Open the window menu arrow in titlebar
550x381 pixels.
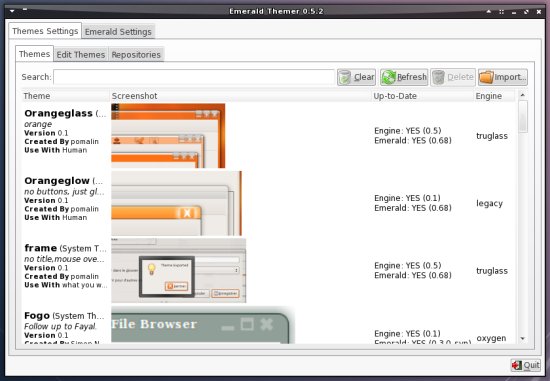(12, 11)
